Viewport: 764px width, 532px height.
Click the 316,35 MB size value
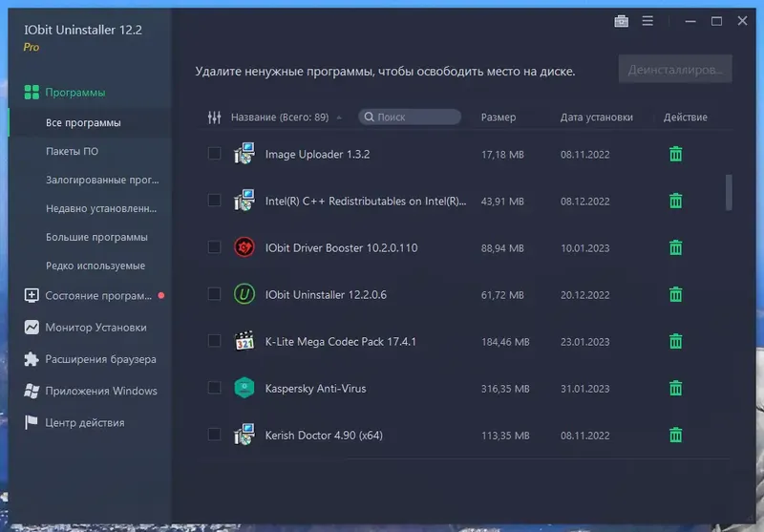click(505, 389)
